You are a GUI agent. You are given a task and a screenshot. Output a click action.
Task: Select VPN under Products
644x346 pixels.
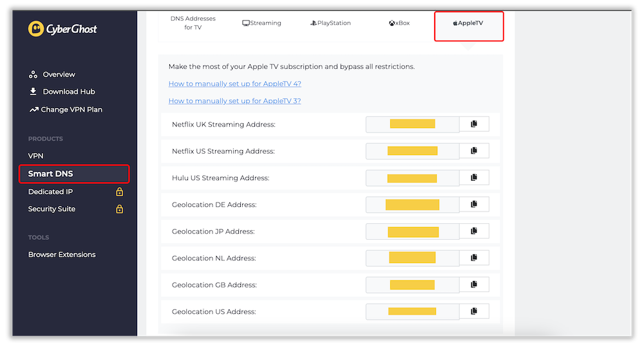coord(35,156)
